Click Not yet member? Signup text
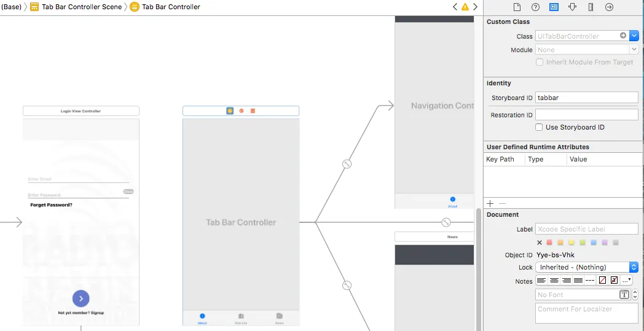644x331 pixels. click(x=81, y=313)
